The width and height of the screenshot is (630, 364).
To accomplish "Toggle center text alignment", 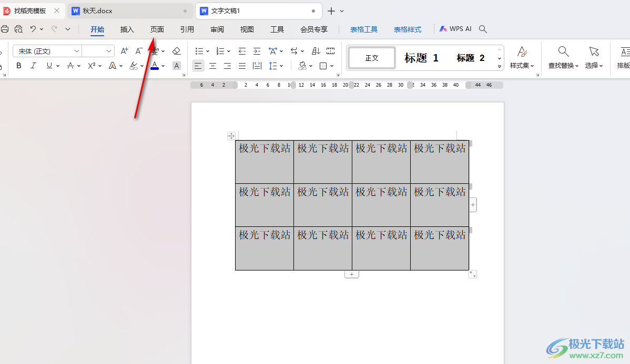I will (x=212, y=66).
